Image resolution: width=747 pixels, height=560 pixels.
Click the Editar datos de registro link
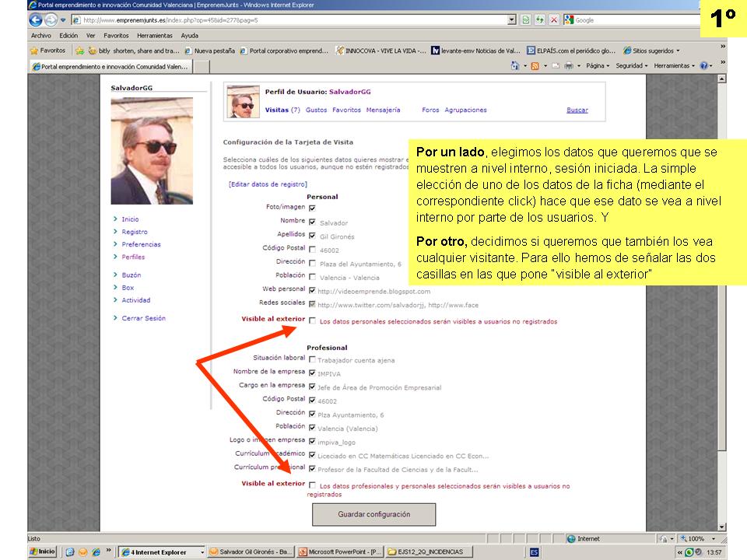[268, 184]
